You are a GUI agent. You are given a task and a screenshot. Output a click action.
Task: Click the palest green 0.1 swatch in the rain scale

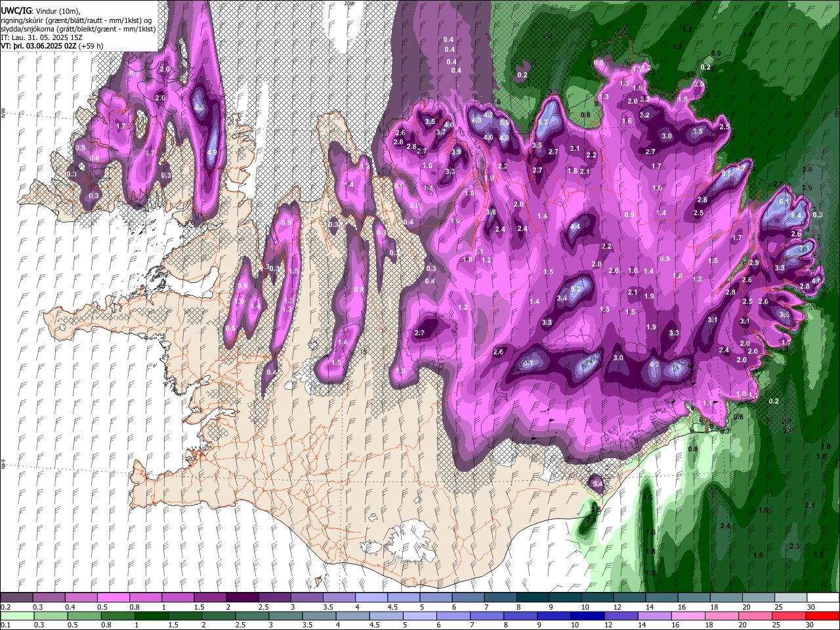[x=17, y=616]
